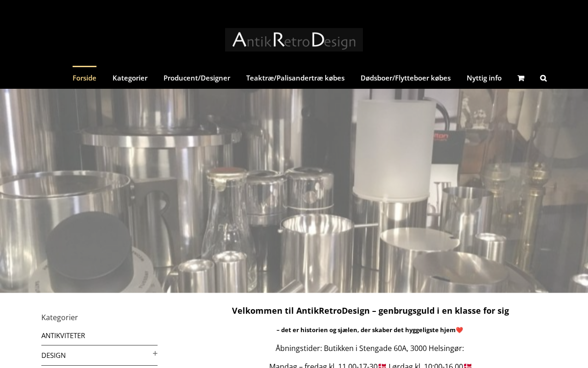
Task: Click the Danish flag after 16:00
Action: pos(468,365)
